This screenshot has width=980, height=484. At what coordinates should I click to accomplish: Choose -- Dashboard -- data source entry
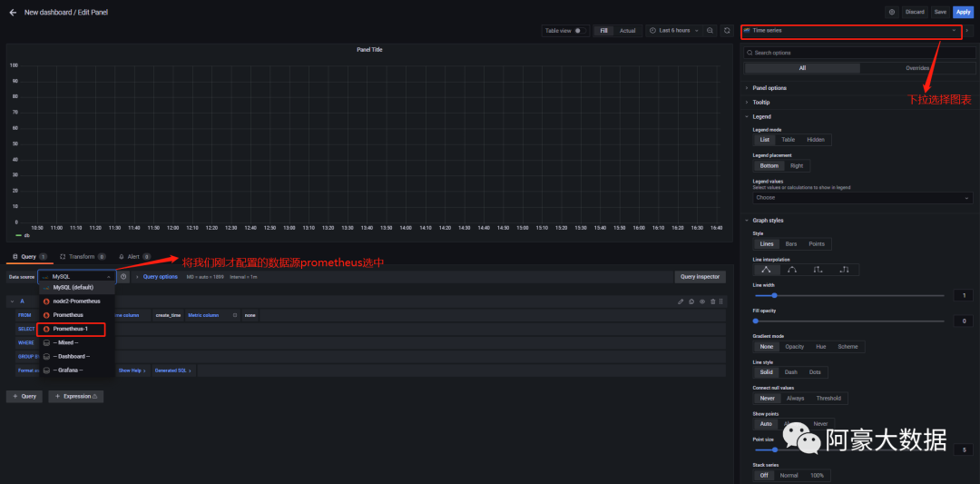click(x=77, y=357)
